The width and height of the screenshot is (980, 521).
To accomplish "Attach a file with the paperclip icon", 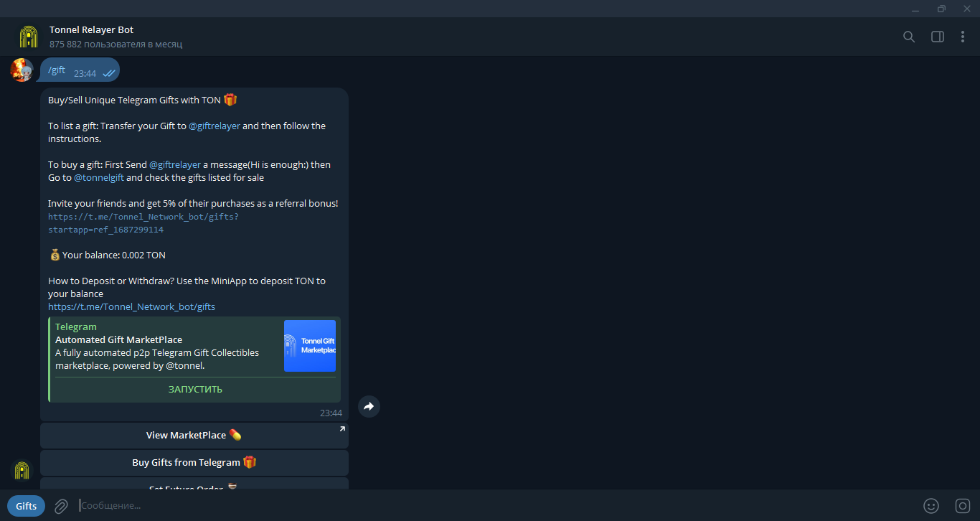I will (61, 506).
